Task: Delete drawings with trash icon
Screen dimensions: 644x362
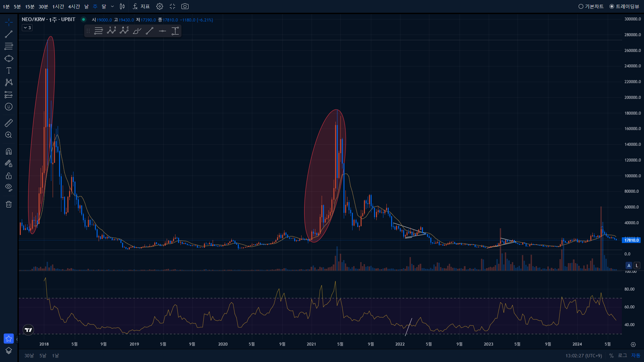Action: click(x=9, y=204)
